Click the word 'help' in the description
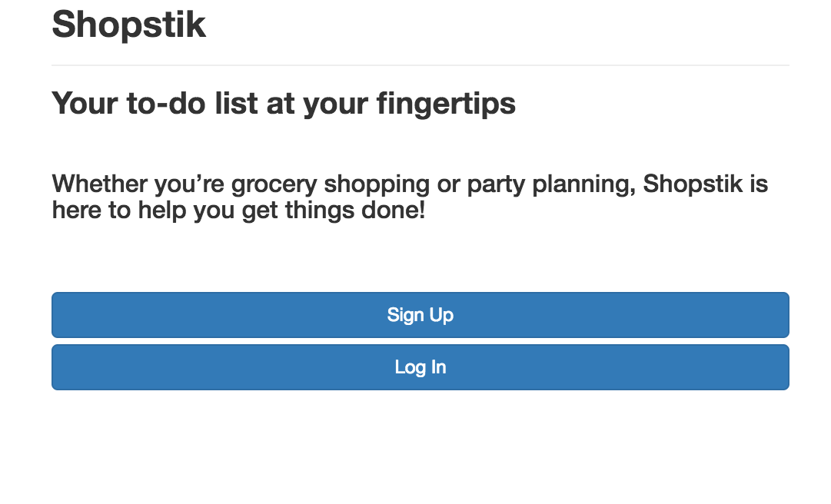 [x=162, y=210]
